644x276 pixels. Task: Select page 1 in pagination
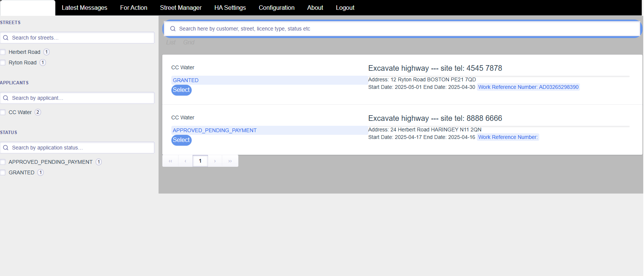click(x=200, y=161)
